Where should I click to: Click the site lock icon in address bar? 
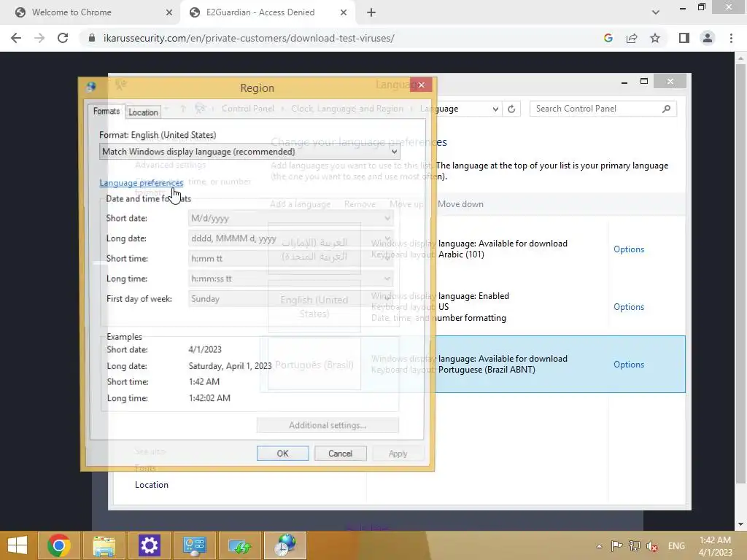(x=92, y=38)
